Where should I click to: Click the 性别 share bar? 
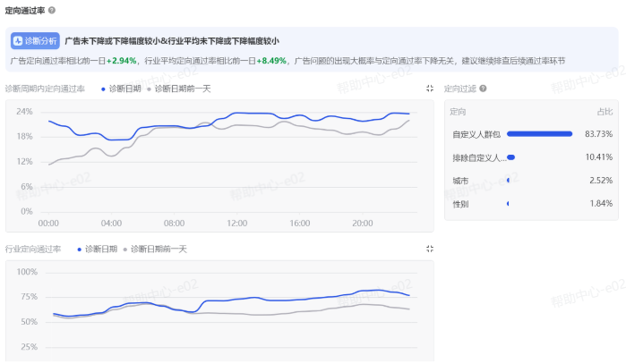(508, 204)
